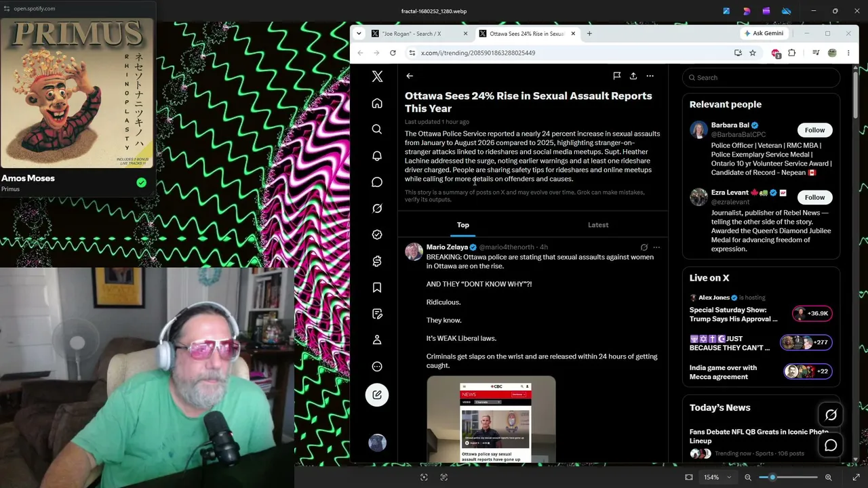The width and height of the screenshot is (868, 488).
Task: Open Grok icon in X sidebar
Action: 377,208
